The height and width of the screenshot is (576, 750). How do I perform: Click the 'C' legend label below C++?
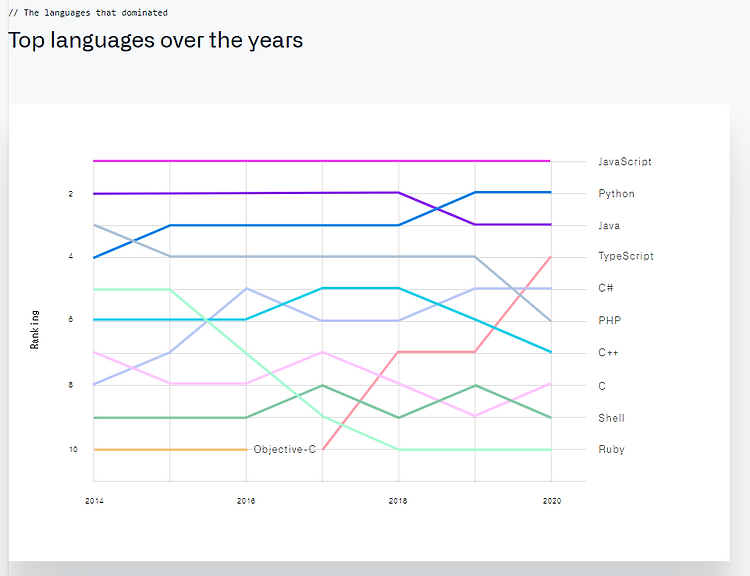[602, 386]
